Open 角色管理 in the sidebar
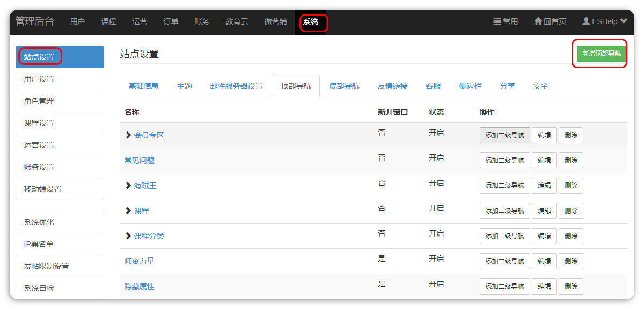 [39, 101]
